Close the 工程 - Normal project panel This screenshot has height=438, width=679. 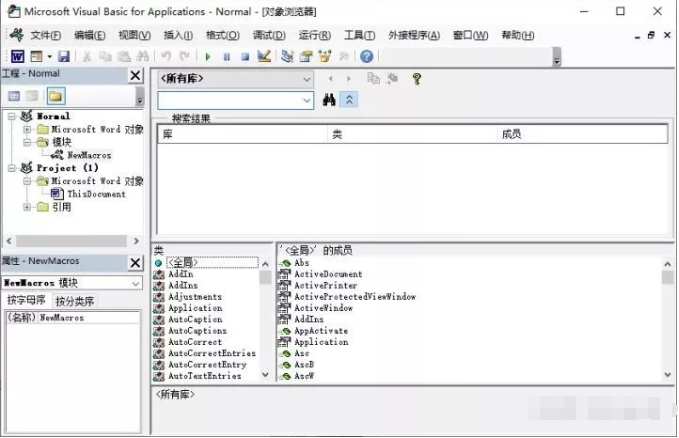[136, 75]
